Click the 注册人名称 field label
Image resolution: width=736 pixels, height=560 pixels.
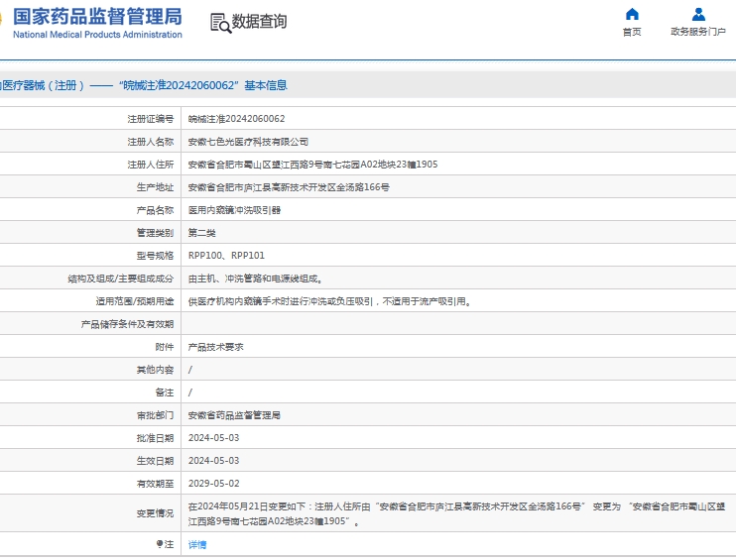pyautogui.click(x=150, y=142)
